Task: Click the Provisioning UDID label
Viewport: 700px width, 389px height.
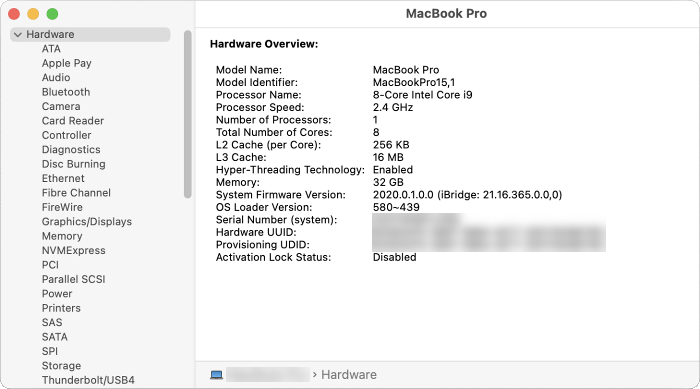Action: point(262,245)
